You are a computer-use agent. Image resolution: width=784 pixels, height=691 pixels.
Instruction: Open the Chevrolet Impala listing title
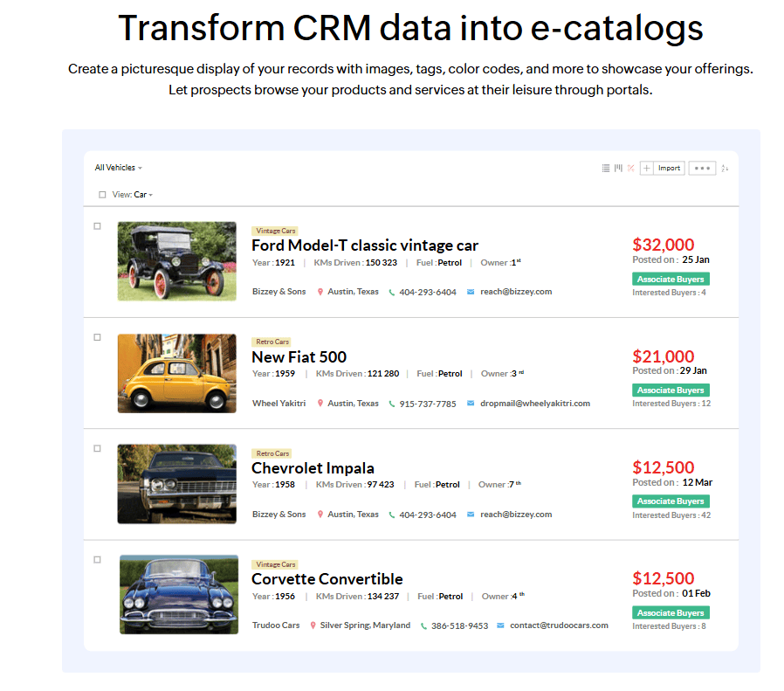click(x=313, y=468)
